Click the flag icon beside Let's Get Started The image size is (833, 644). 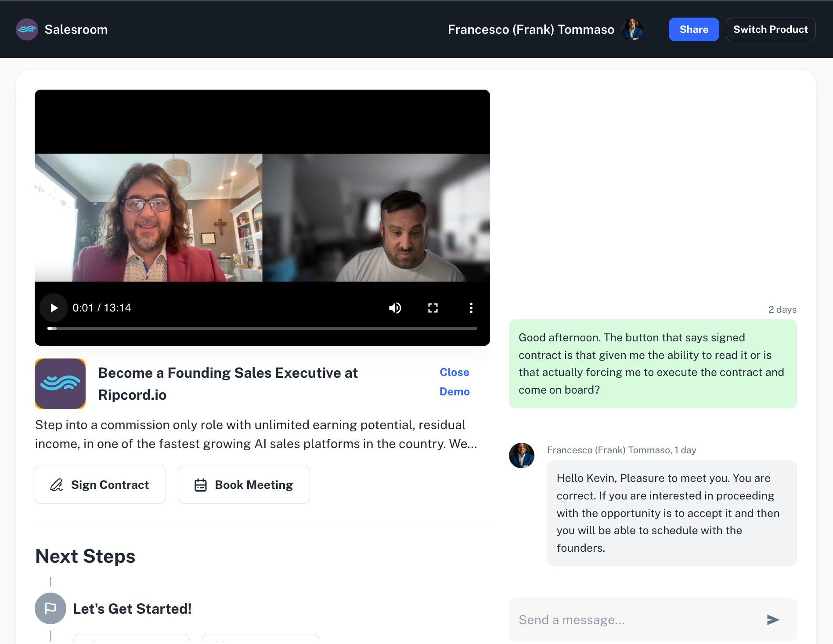[x=50, y=608]
